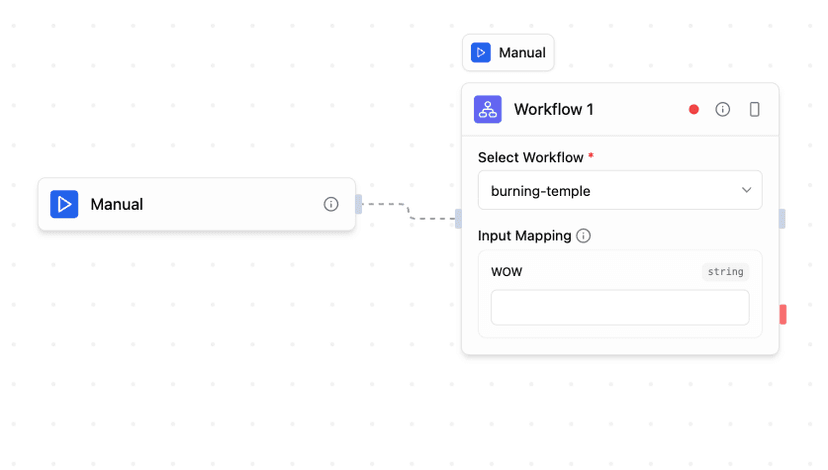Screen dimensions: 828x470
Task: Click the info icon in Workflow 1 header
Action: pos(722,109)
